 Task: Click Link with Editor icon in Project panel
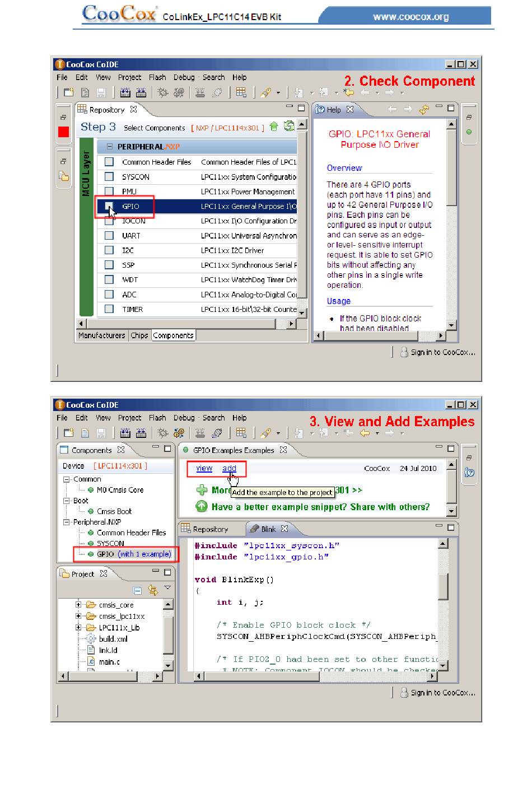152,590
